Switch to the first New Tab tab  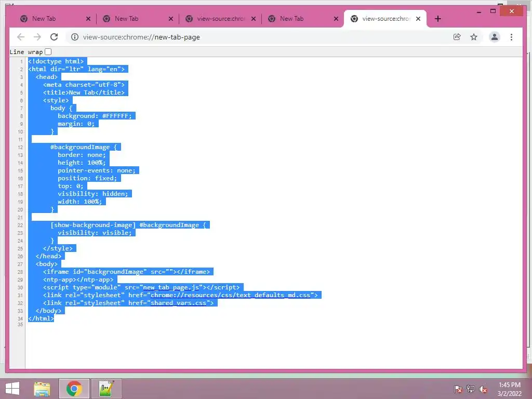[51, 19]
